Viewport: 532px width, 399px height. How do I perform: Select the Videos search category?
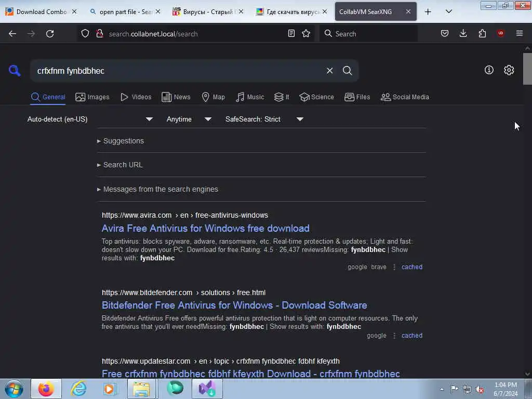point(136,97)
